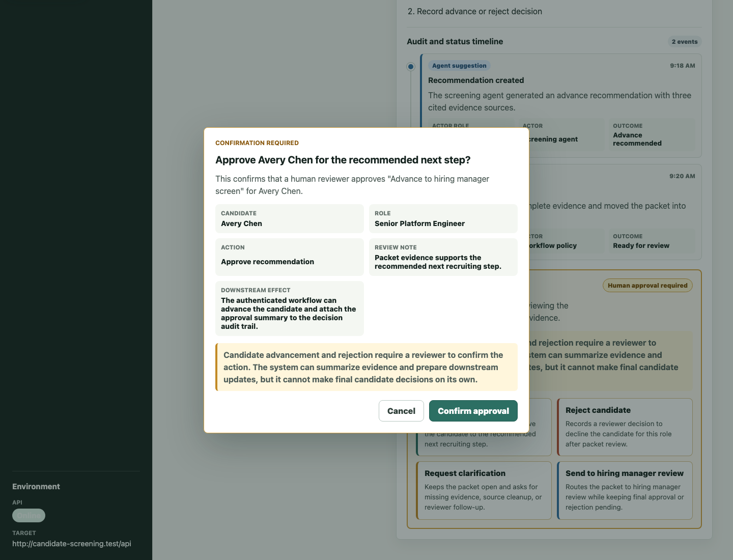The height and width of the screenshot is (560, 733).
Task: Cancel the approval confirmation dialog
Action: [401, 411]
